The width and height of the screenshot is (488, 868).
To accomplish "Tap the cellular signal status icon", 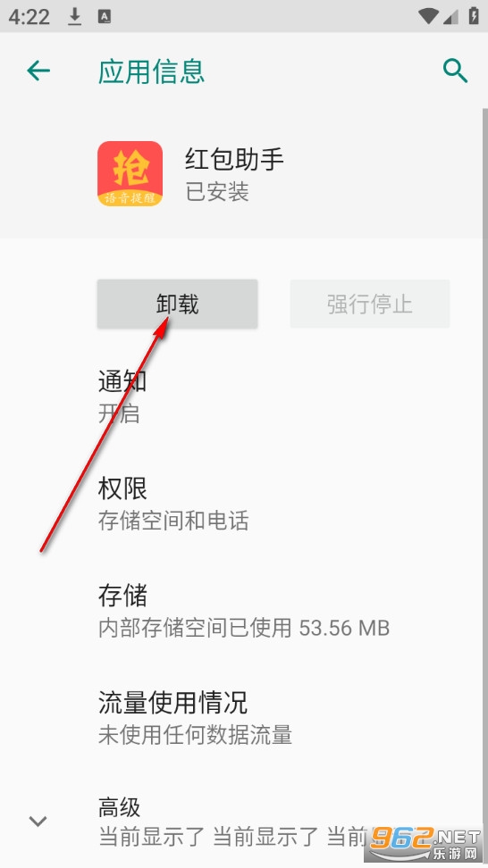I will click(451, 17).
